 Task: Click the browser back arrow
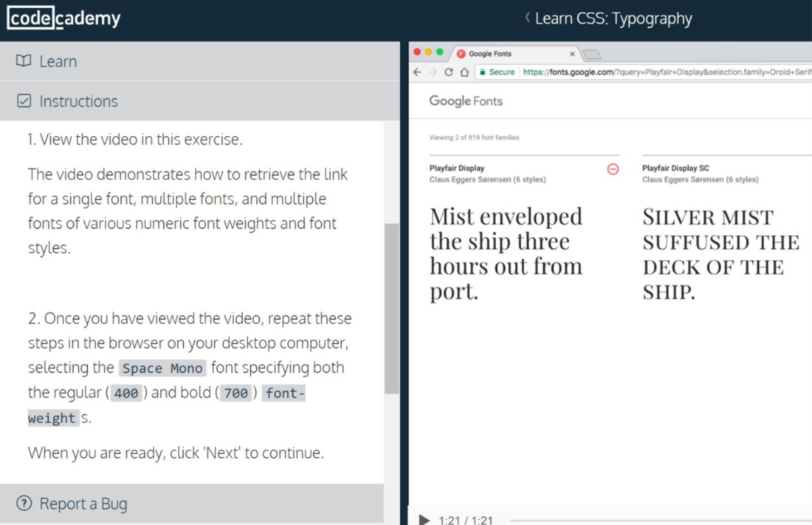pyautogui.click(x=417, y=72)
